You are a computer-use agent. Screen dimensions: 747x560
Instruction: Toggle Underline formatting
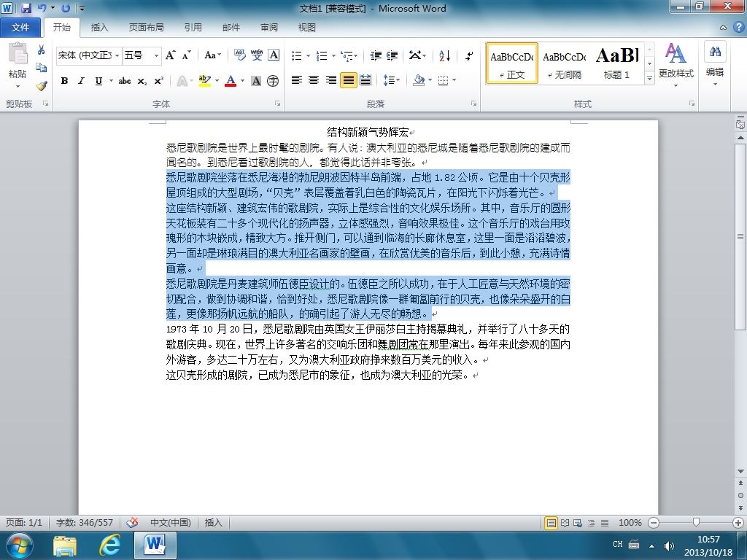coord(98,81)
